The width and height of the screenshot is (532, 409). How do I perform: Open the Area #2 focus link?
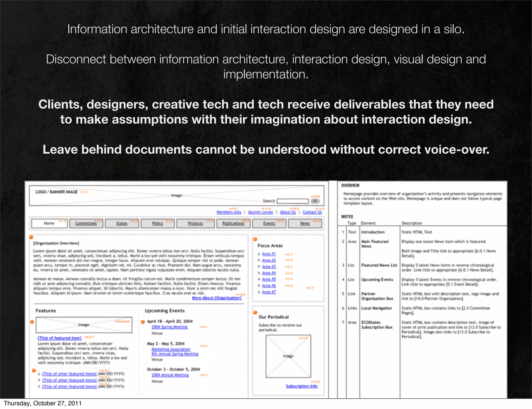tap(269, 260)
